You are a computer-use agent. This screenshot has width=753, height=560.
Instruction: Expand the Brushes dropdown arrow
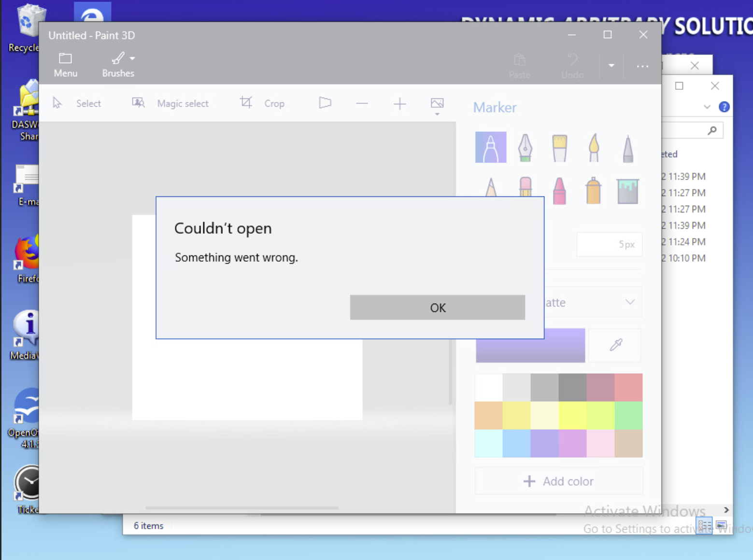tap(132, 58)
